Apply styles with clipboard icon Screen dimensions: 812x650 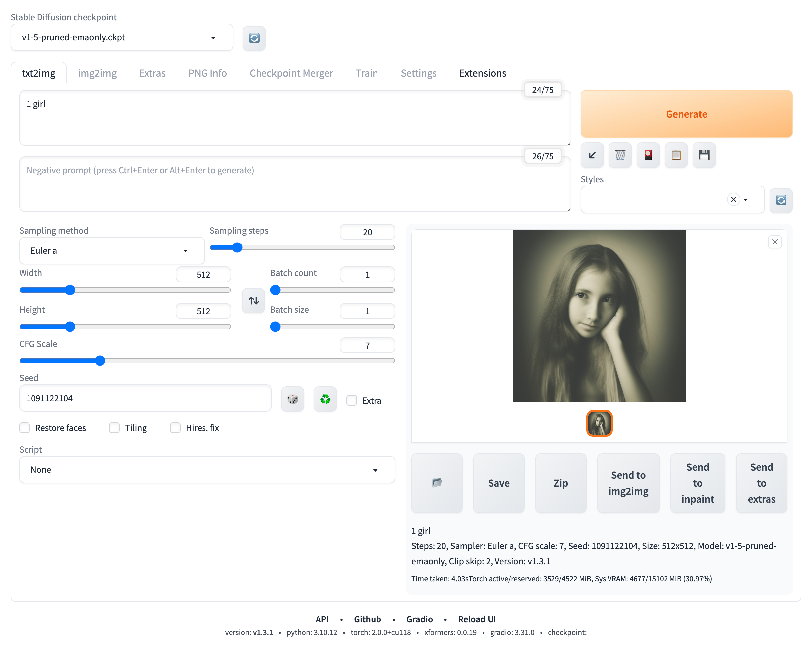click(x=676, y=155)
